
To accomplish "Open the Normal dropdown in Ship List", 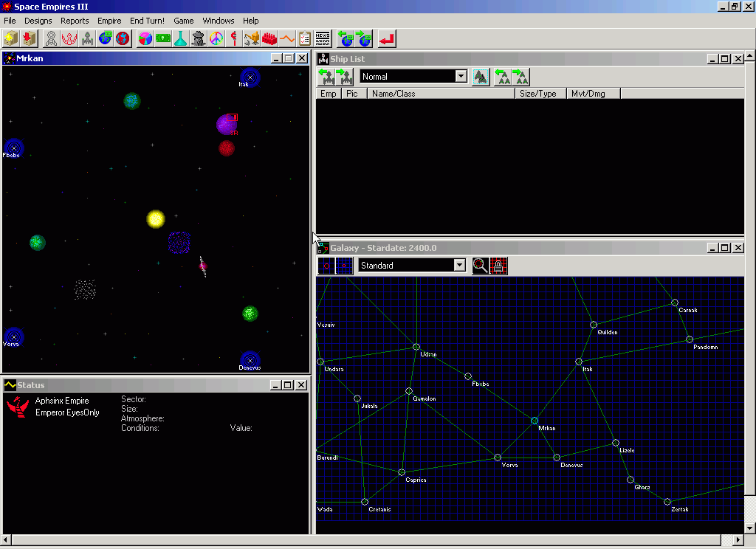I will (461, 77).
